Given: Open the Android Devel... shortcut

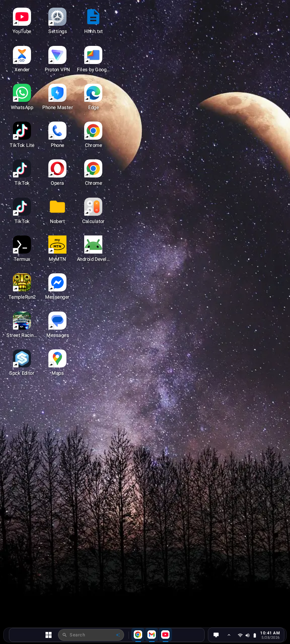Looking at the screenshot, I should point(93,245).
